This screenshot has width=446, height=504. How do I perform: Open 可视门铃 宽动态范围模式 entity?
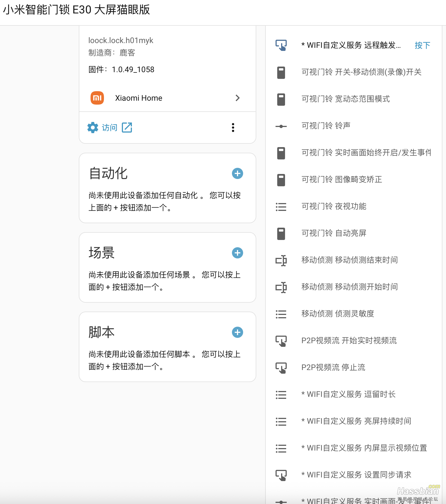pos(346,99)
